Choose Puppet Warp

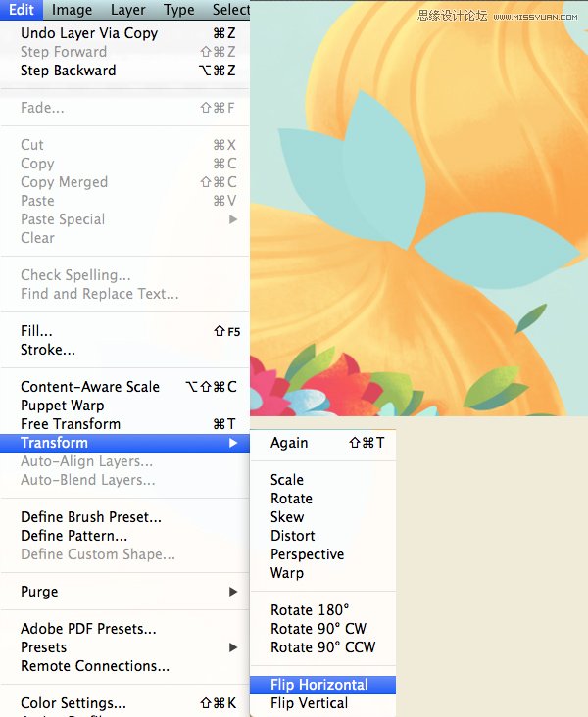[x=124, y=406]
